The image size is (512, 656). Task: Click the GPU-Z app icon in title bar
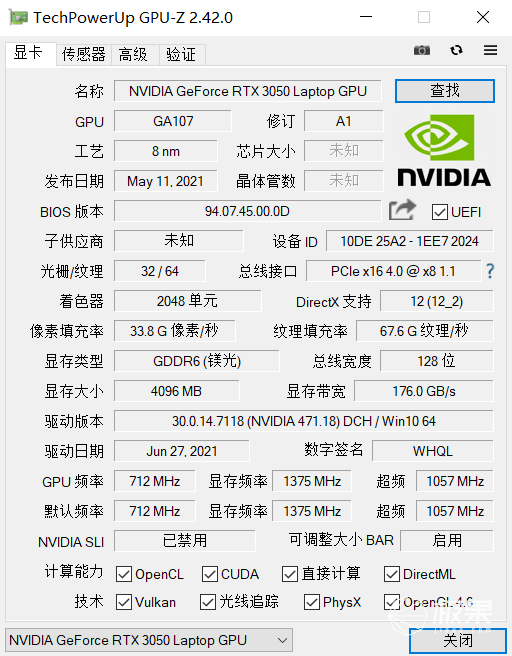pyautogui.click(x=18, y=17)
